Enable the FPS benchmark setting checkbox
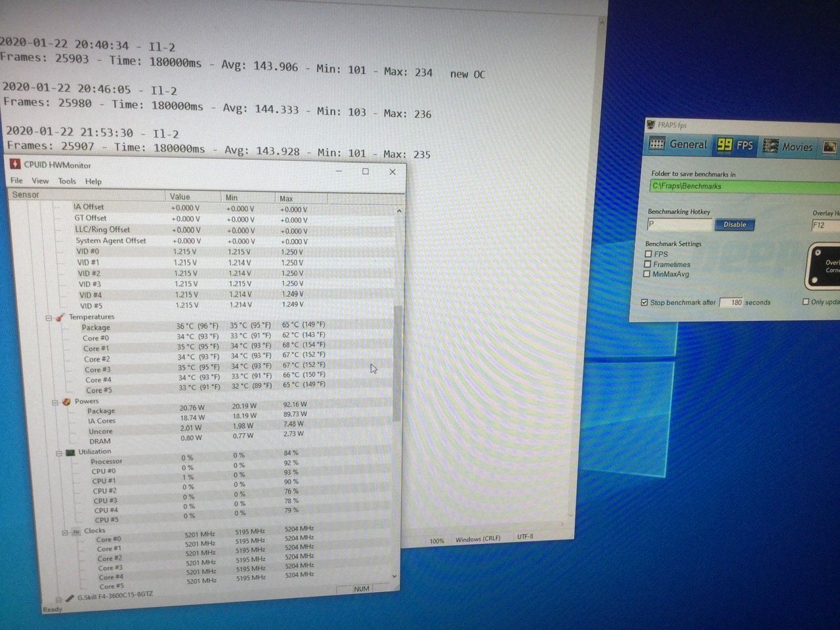840x630 pixels. (648, 254)
